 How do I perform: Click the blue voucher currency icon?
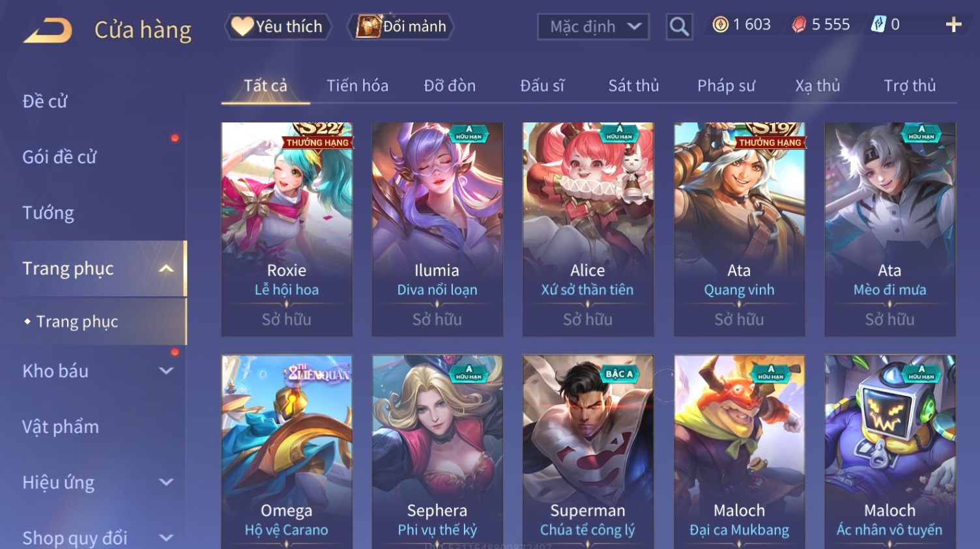click(x=878, y=25)
